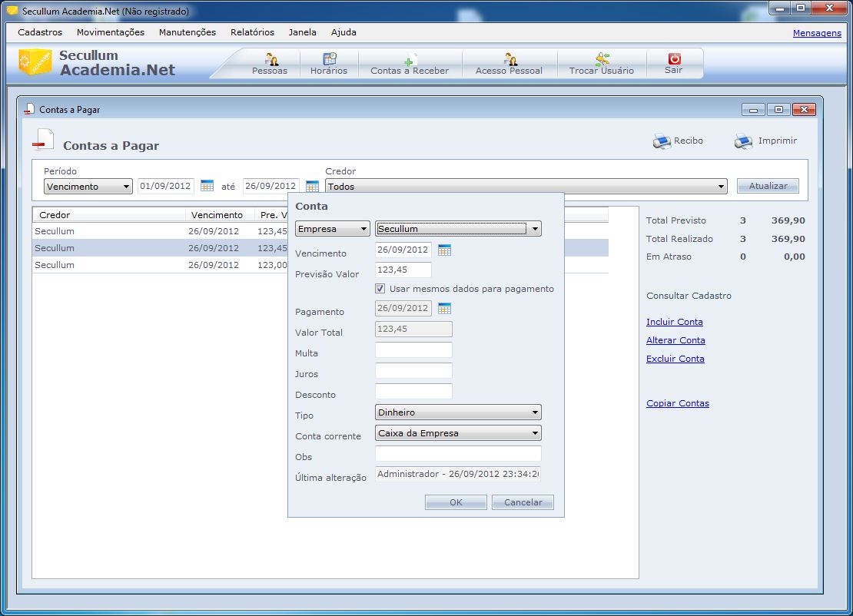Expand the Período Vencimento dropdown
This screenshot has width=853, height=616.
[x=126, y=187]
